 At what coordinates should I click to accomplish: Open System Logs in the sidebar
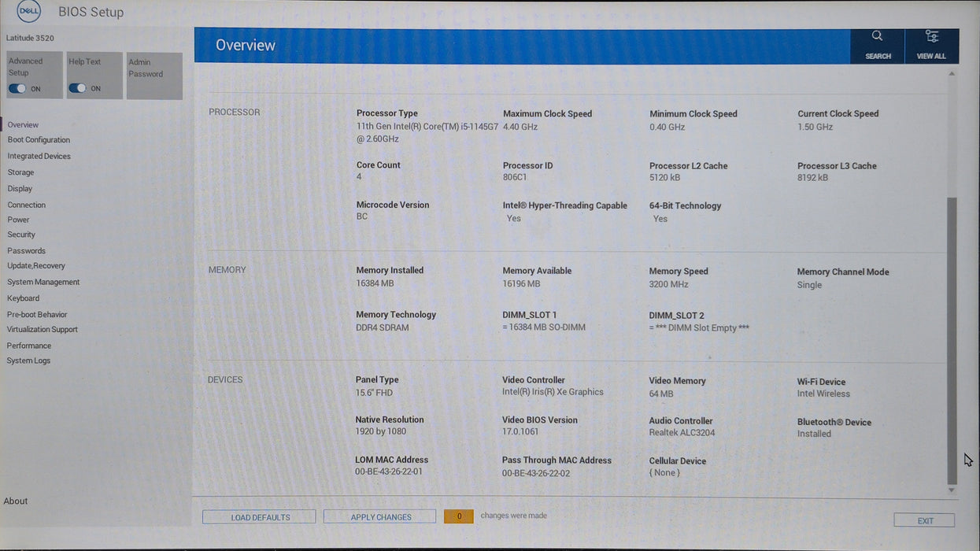coord(28,361)
